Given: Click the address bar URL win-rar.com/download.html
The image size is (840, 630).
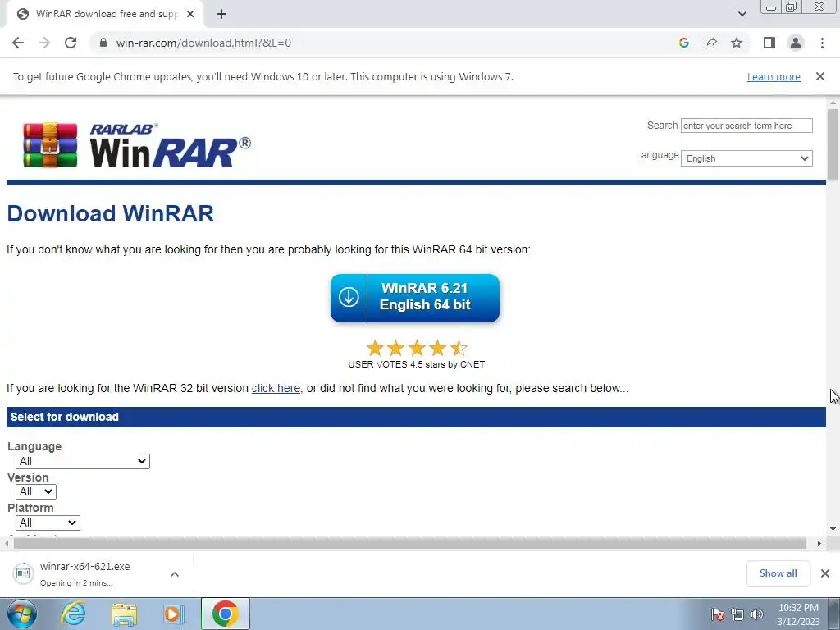Looking at the screenshot, I should pyautogui.click(x=203, y=43).
